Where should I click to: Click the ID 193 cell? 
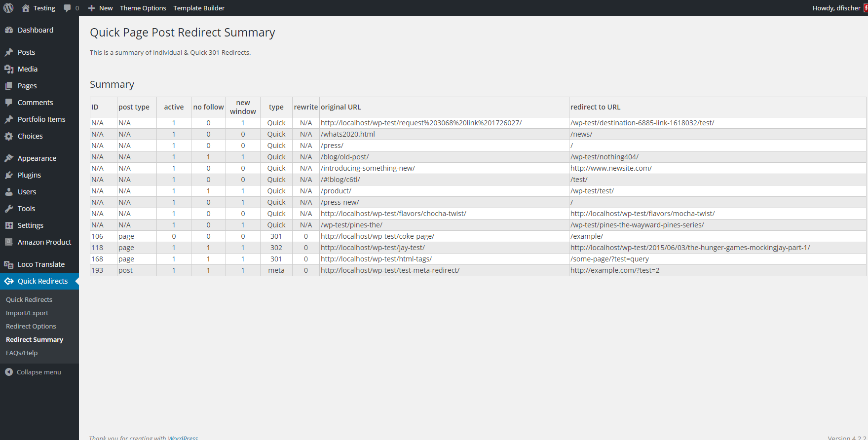[104, 270]
